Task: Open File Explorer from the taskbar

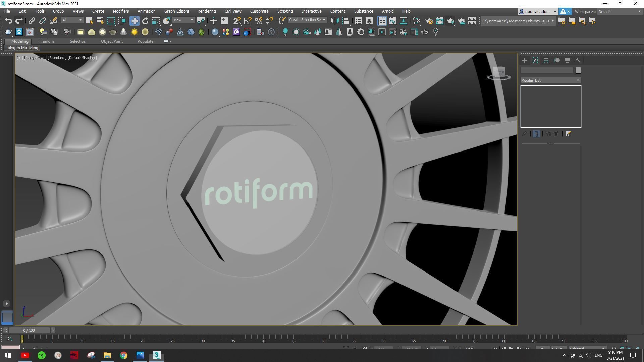Action: 107,355
